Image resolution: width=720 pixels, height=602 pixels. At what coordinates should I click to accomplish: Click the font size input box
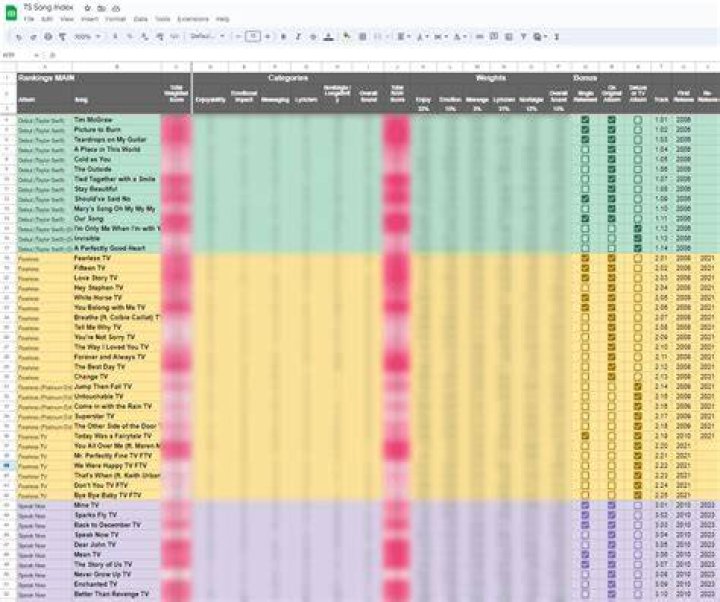(253, 37)
